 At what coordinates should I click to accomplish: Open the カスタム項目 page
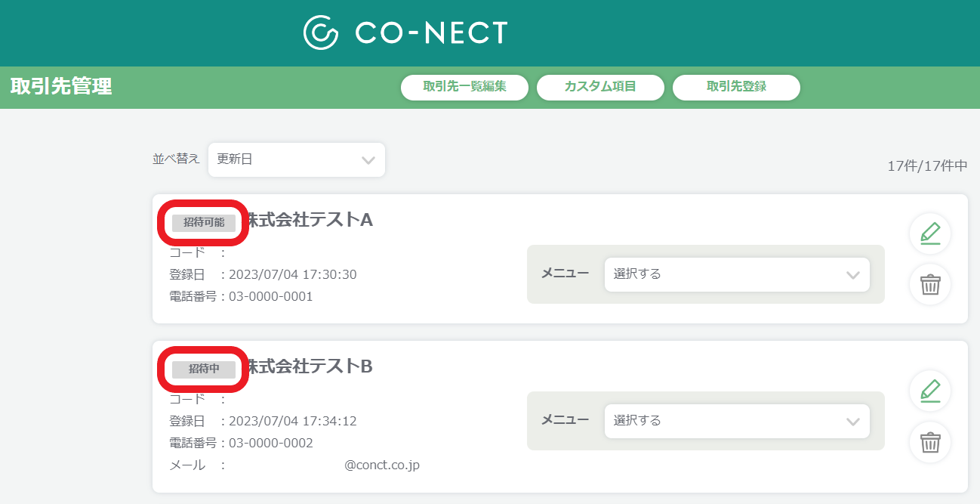point(600,87)
